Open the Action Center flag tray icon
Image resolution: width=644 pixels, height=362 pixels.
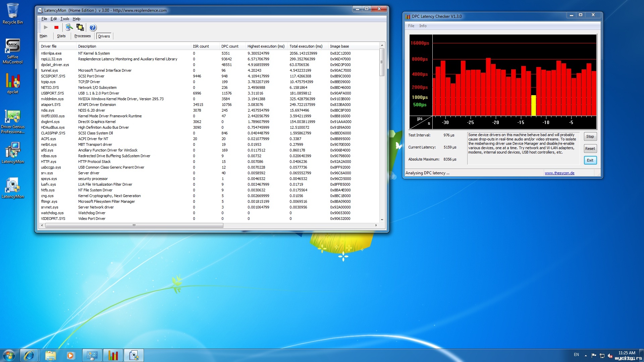(594, 355)
